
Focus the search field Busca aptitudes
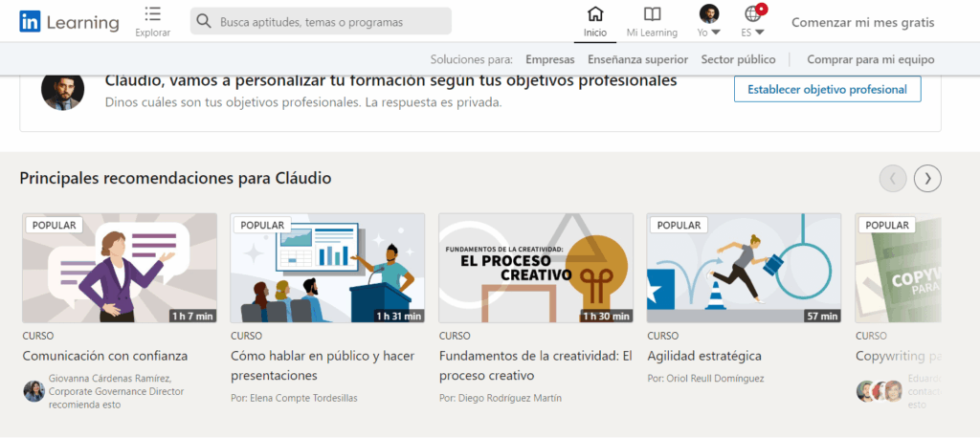[x=321, y=21]
